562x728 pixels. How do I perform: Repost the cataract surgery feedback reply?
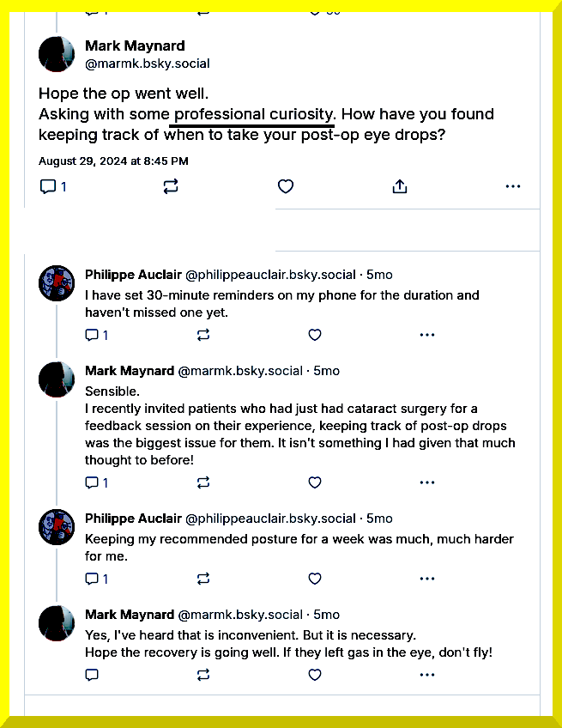coord(203,482)
